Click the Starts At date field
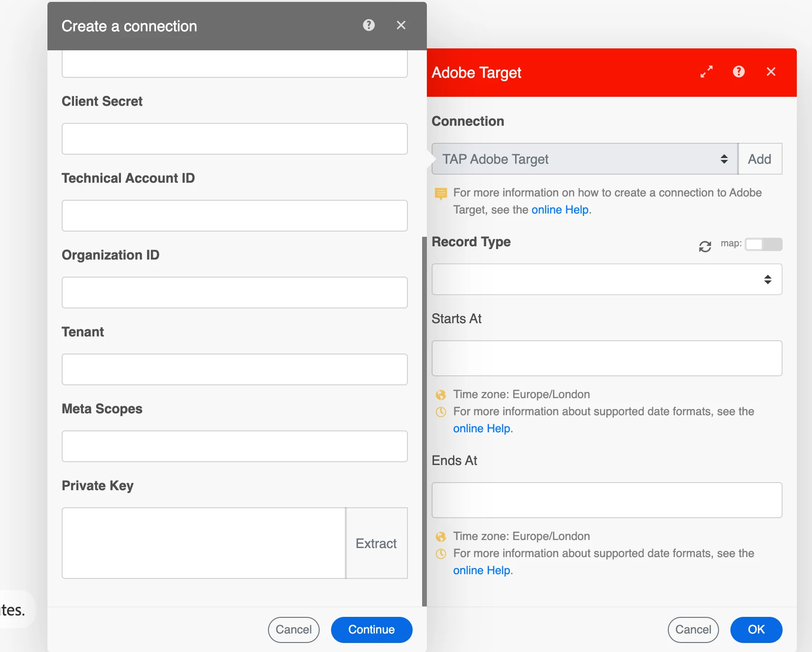Screen dimensions: 812x652 coord(607,358)
